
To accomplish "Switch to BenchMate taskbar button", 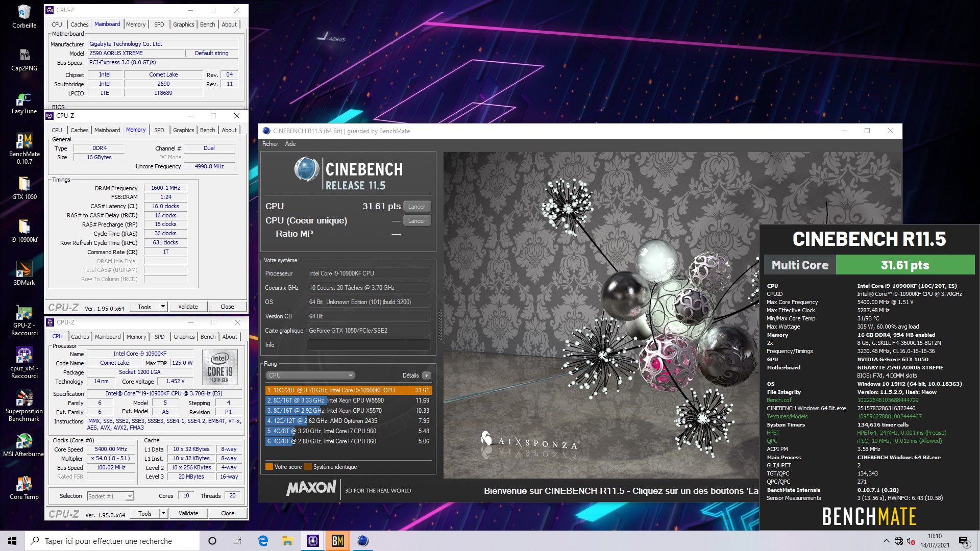I will coord(337,541).
